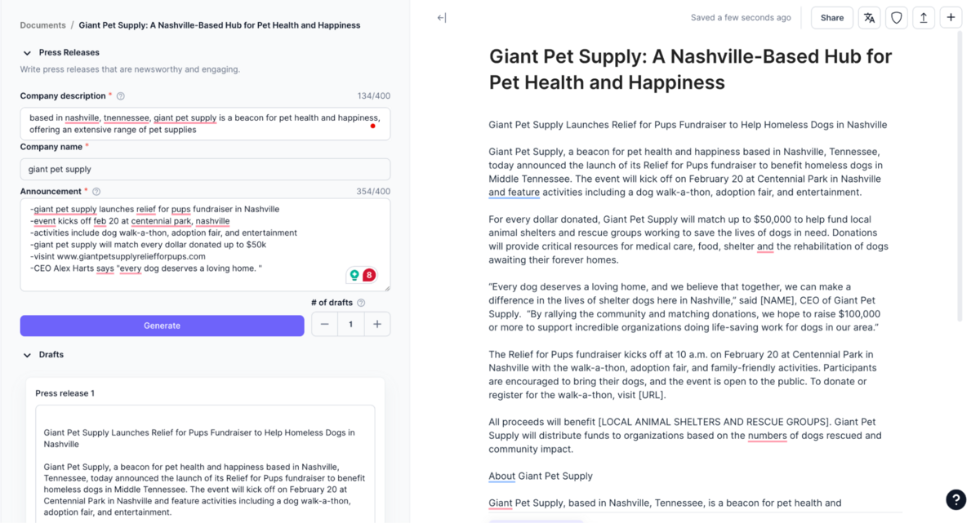Navigate back via the Documents breadcrumb
The image size is (980, 523).
point(42,24)
